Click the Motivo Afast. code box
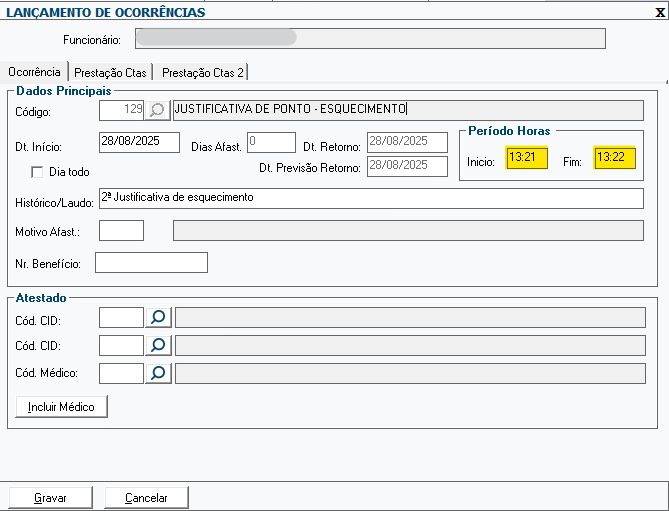The image size is (669, 511). click(122, 231)
